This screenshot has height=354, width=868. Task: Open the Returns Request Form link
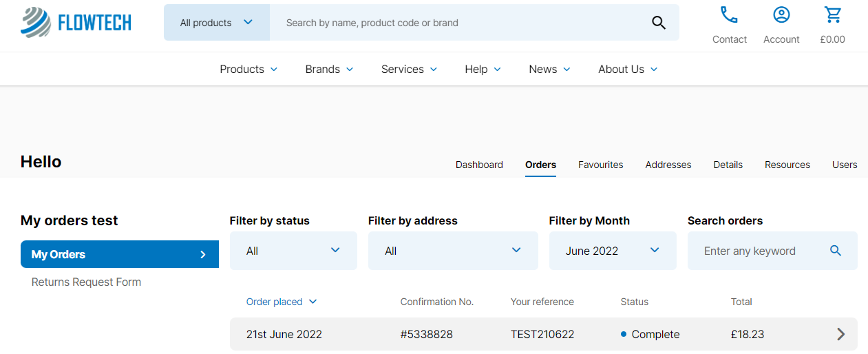point(86,282)
